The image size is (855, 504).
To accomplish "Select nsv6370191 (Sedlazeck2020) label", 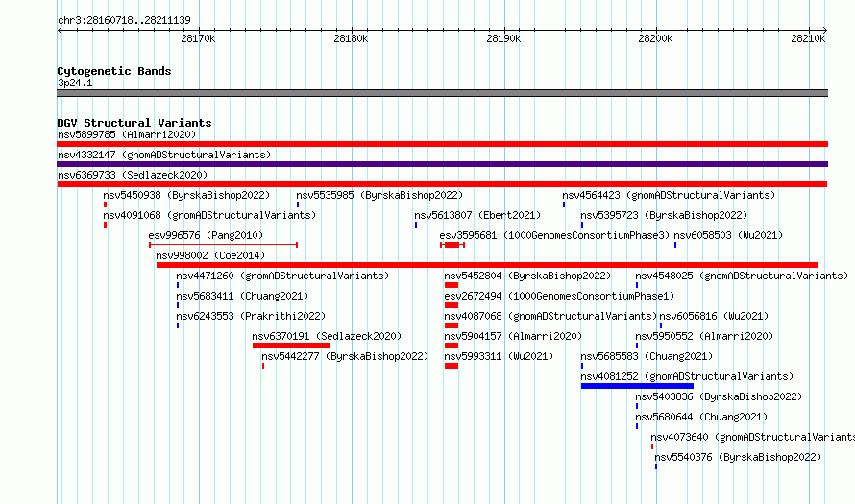I will click(x=327, y=336).
